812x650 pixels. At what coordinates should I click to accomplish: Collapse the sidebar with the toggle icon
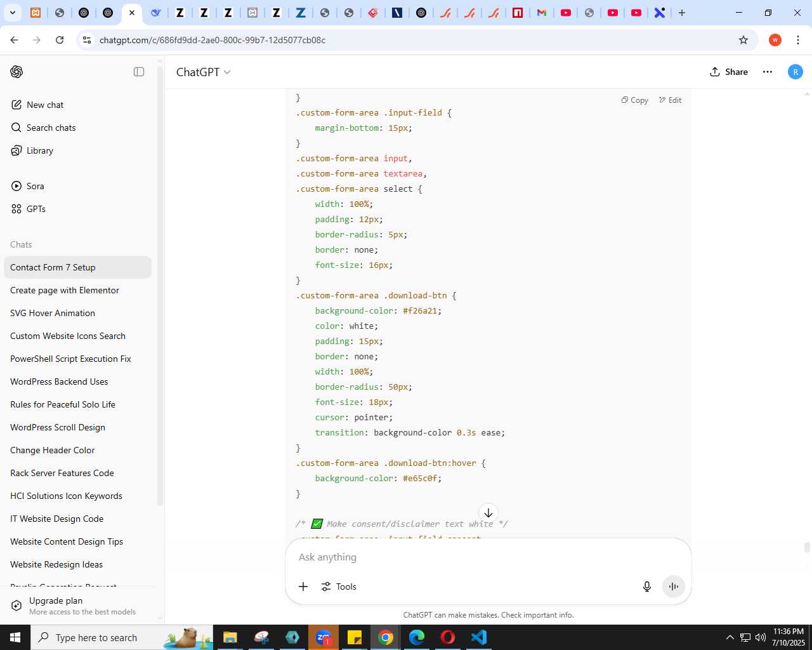(139, 72)
